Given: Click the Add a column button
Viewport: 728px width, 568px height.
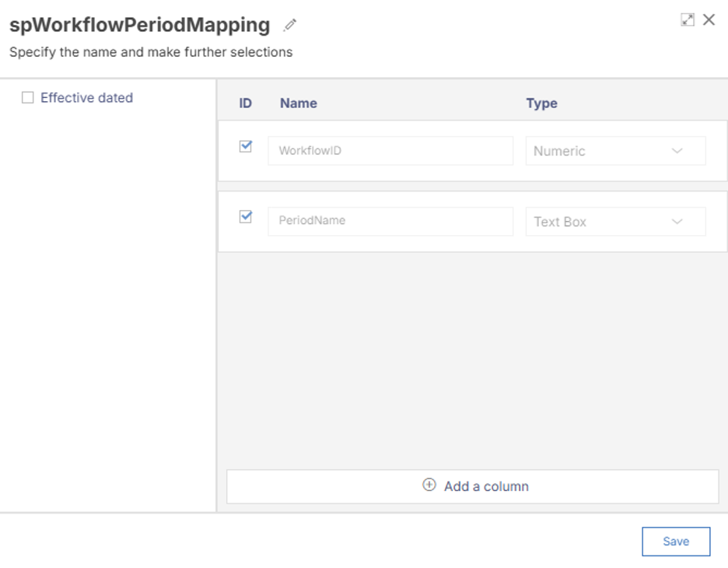Looking at the screenshot, I should pyautogui.click(x=472, y=486).
